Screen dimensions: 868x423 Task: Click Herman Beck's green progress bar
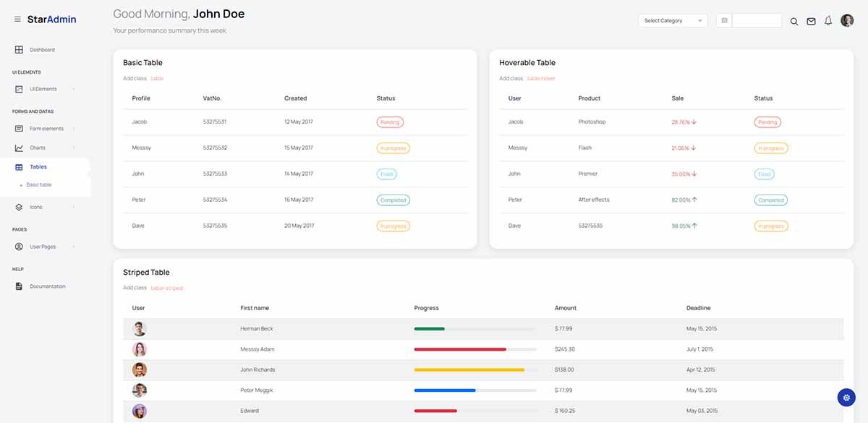tap(430, 328)
